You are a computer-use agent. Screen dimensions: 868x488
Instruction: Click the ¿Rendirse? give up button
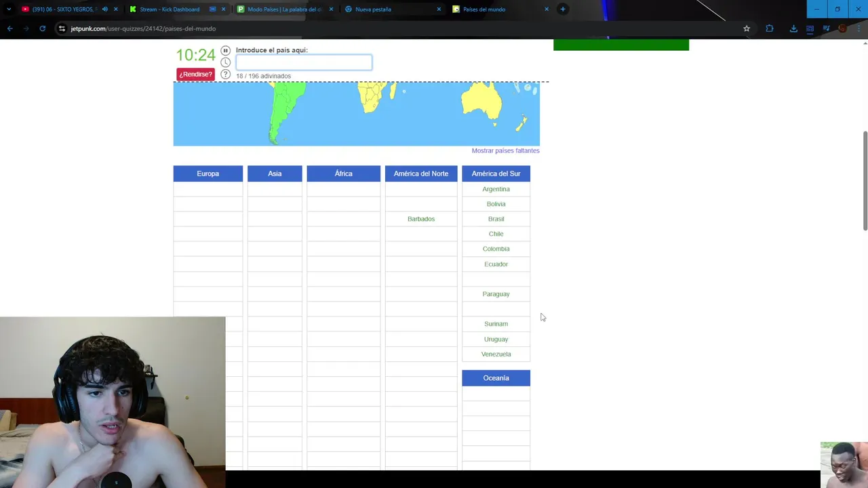[x=195, y=75]
